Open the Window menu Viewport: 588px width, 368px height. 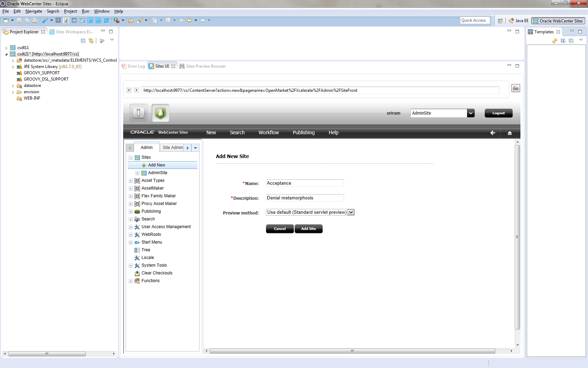(101, 11)
